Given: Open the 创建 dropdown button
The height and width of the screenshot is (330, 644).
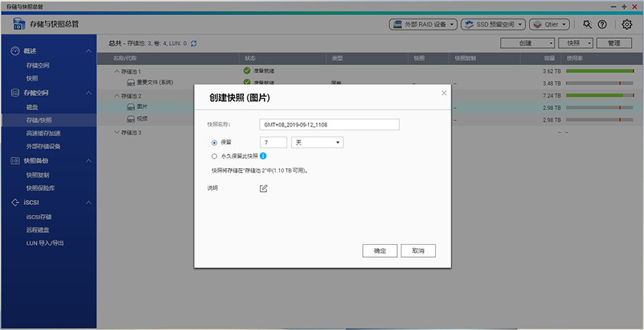Looking at the screenshot, I should click(528, 43).
